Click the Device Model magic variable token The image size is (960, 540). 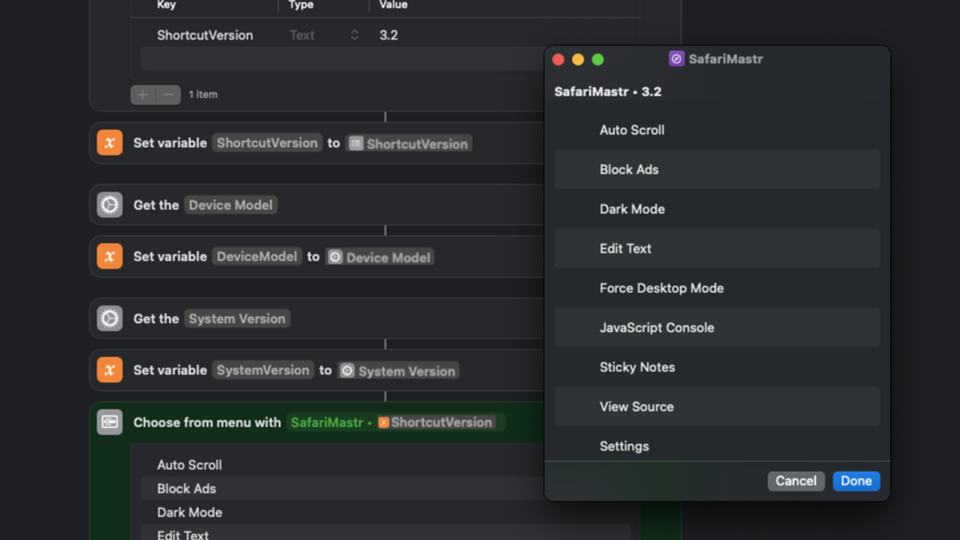point(380,257)
